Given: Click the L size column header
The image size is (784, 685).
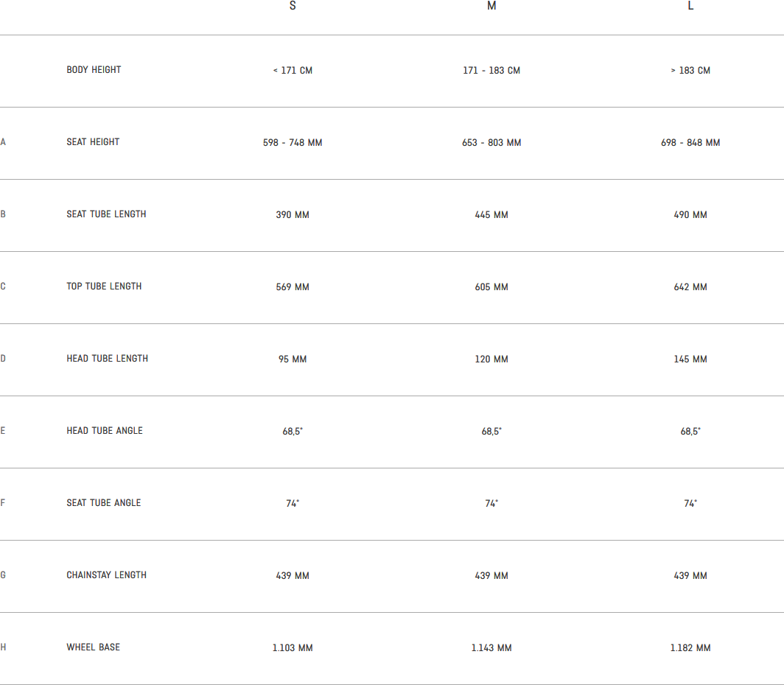Looking at the screenshot, I should tap(690, 6).
